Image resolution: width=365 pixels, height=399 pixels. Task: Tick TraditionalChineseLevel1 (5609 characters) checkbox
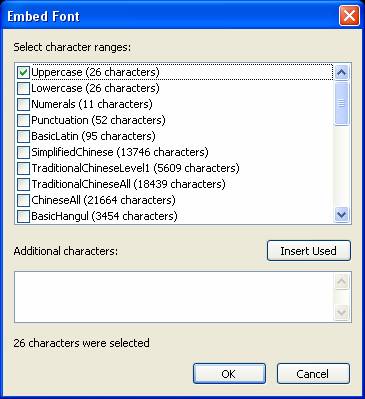[x=23, y=168]
